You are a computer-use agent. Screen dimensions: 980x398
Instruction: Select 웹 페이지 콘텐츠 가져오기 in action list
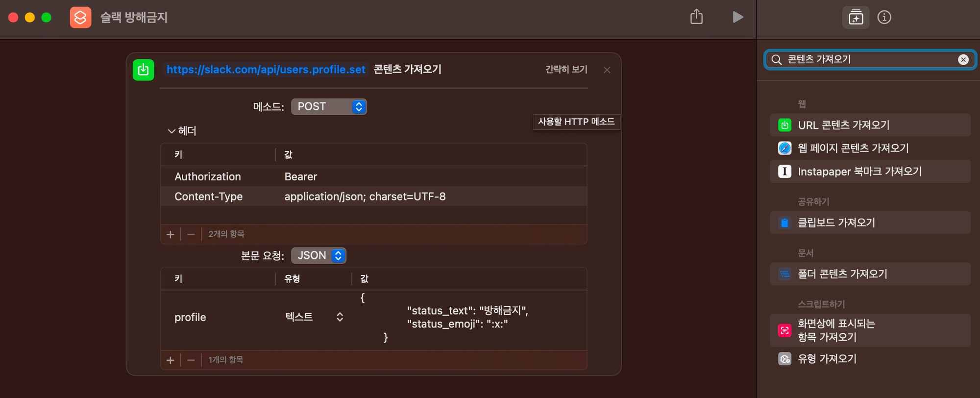(870, 148)
